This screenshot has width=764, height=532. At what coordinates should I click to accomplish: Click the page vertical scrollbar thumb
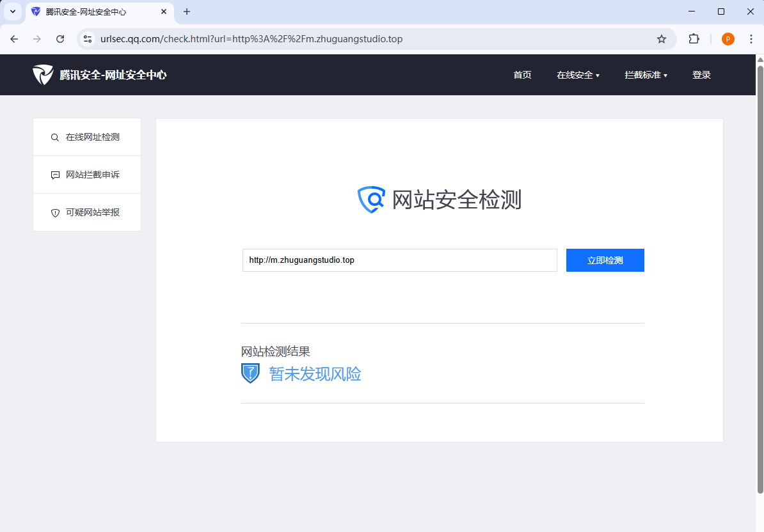coord(760,279)
